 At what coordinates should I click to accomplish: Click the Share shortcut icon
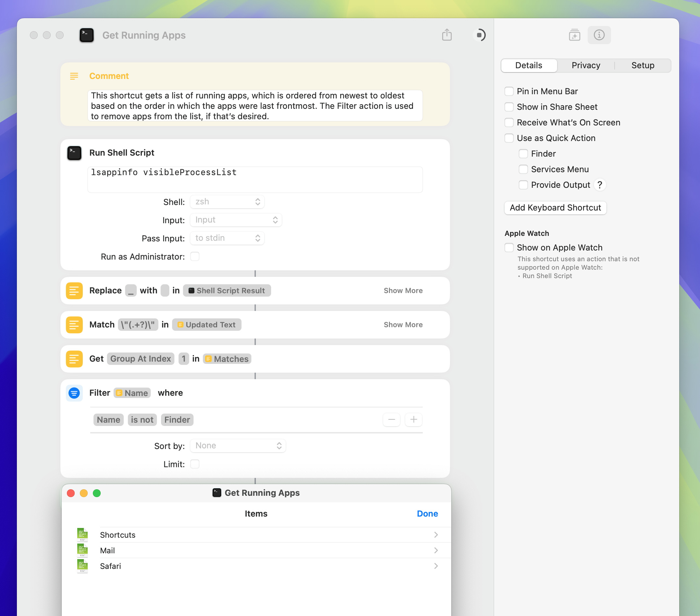(x=446, y=35)
